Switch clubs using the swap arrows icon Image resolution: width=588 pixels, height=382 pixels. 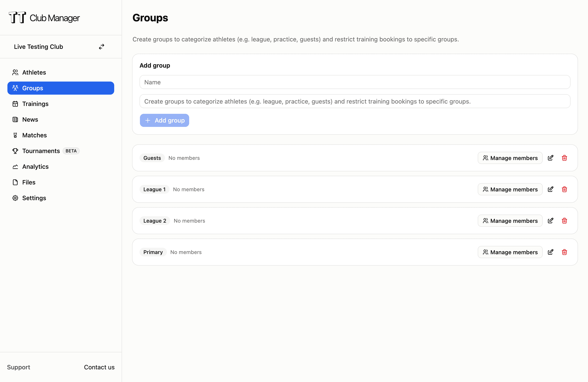[x=102, y=47]
